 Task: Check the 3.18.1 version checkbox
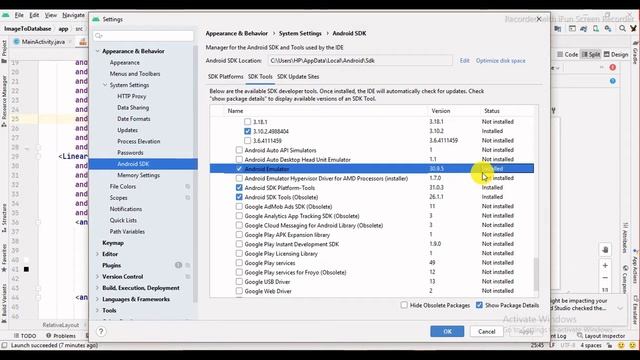(x=247, y=122)
